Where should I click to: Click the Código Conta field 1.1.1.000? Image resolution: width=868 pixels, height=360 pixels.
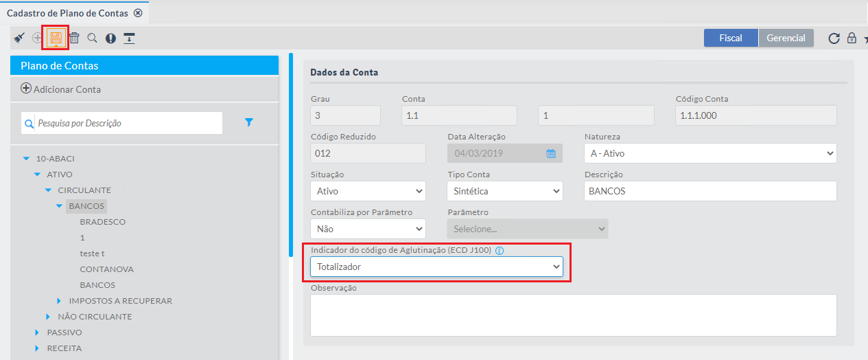[756, 115]
